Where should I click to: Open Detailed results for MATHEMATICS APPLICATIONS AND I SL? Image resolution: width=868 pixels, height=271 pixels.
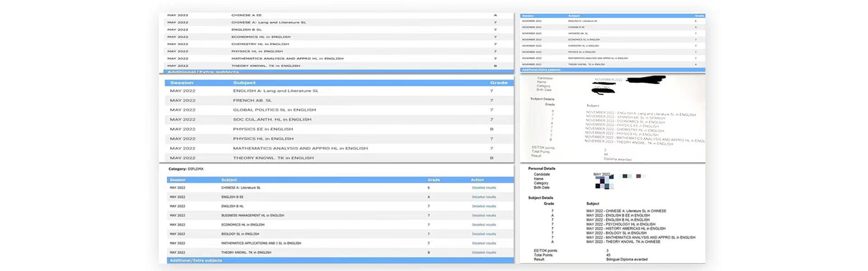click(484, 243)
